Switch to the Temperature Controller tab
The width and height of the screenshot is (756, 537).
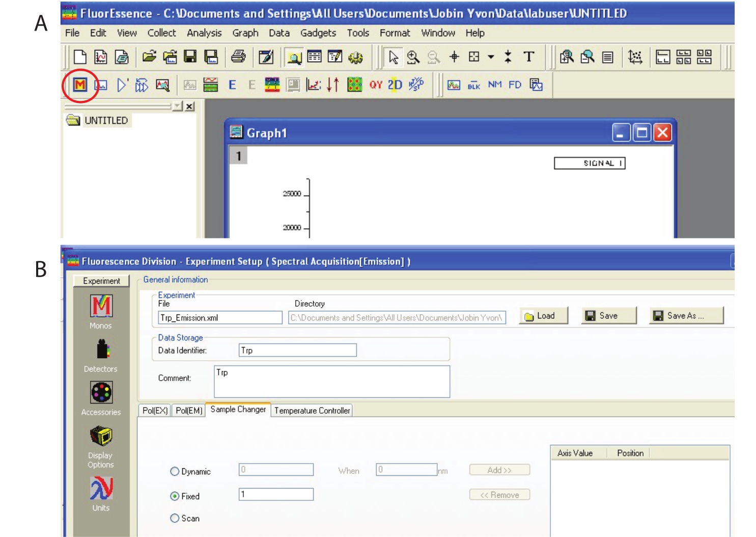[x=312, y=411]
